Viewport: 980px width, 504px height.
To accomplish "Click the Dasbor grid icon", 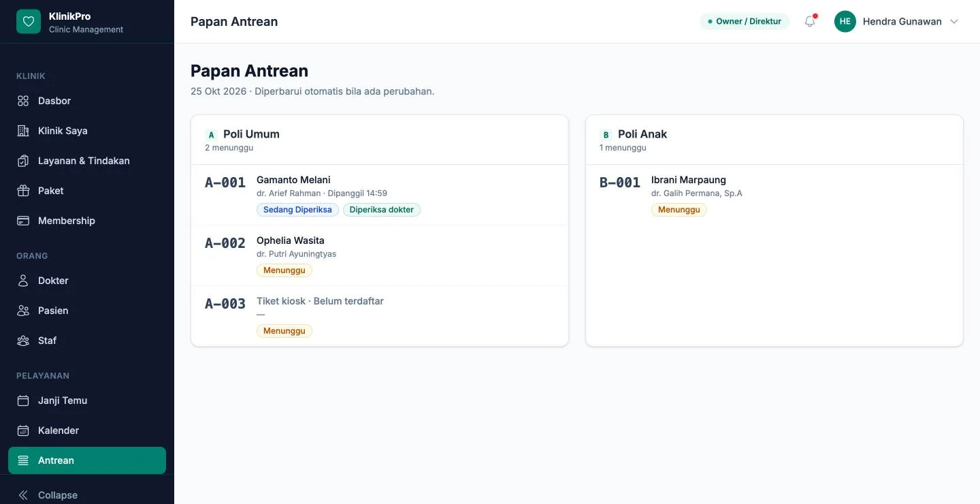I will [x=23, y=101].
